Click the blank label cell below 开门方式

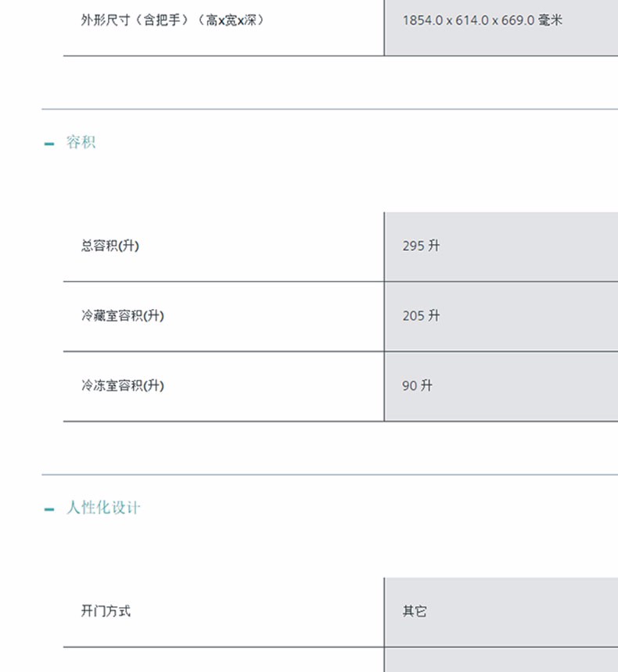pyautogui.click(x=223, y=661)
